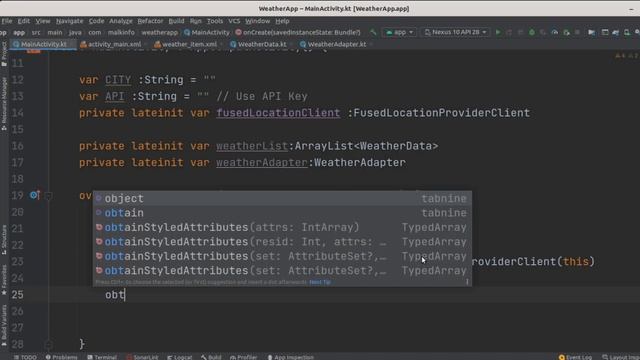Click the green Run app button

pos(498,32)
